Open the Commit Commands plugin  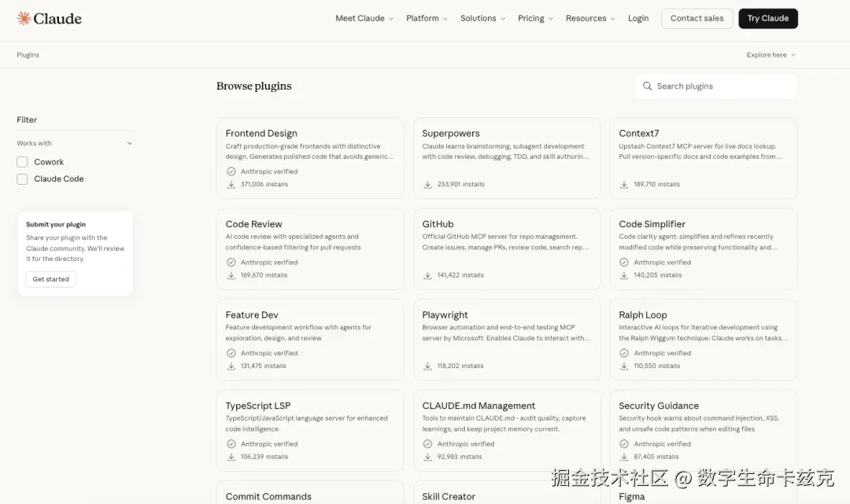310,493
